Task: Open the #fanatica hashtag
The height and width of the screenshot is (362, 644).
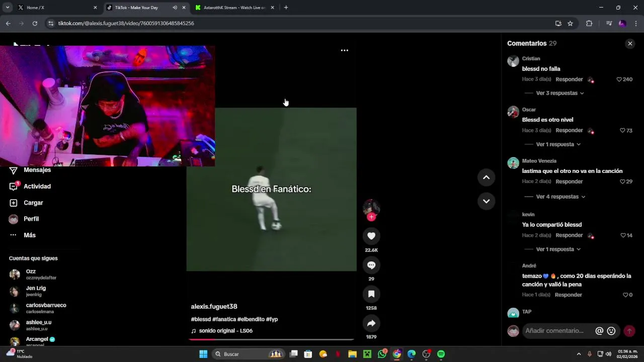Action: point(224,319)
